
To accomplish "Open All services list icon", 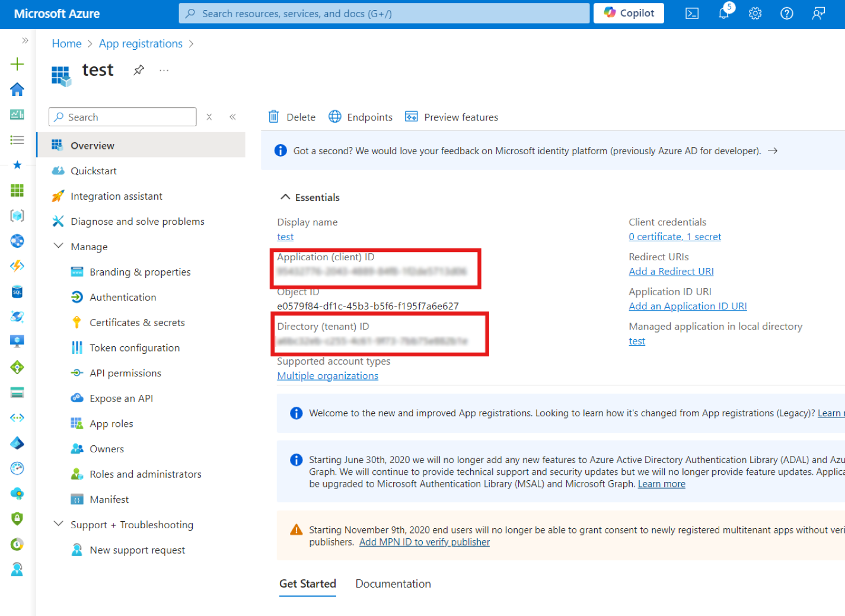I will [x=17, y=140].
